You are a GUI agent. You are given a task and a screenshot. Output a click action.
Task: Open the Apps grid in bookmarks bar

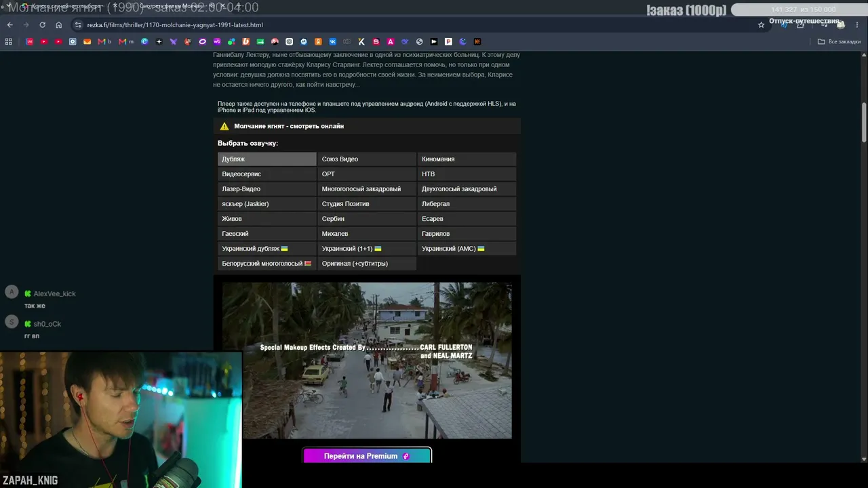(x=9, y=41)
